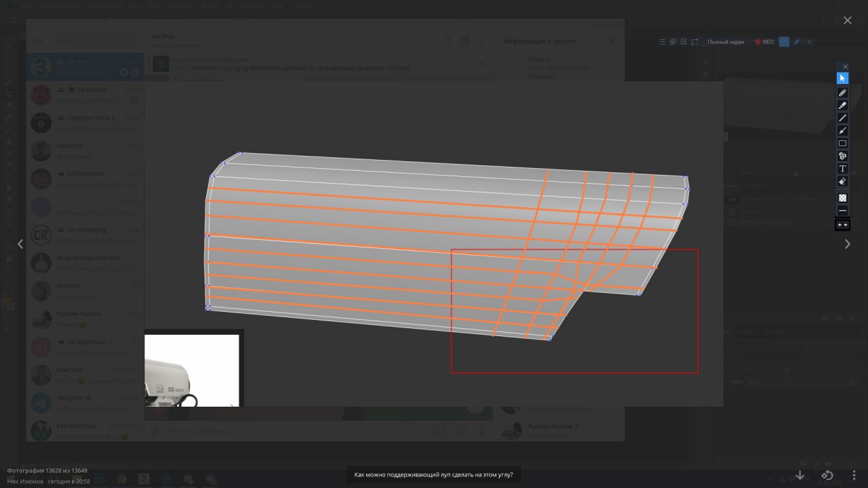Select the arrow drawing tool
The height and width of the screenshot is (488, 868).
[842, 130]
